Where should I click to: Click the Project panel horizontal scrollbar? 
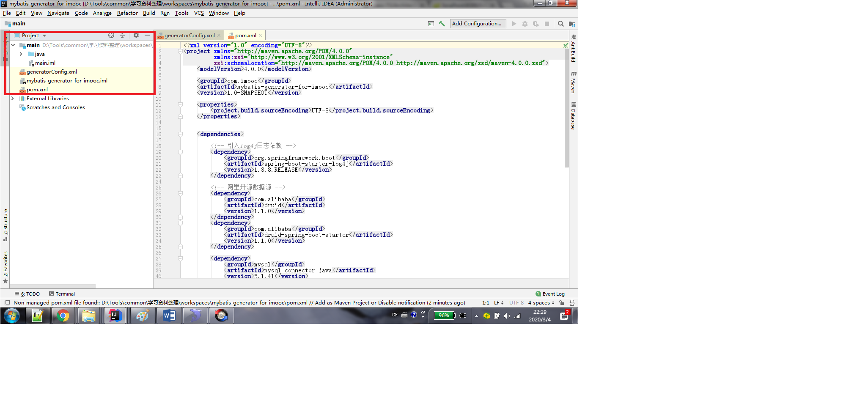pyautogui.click(x=52, y=286)
